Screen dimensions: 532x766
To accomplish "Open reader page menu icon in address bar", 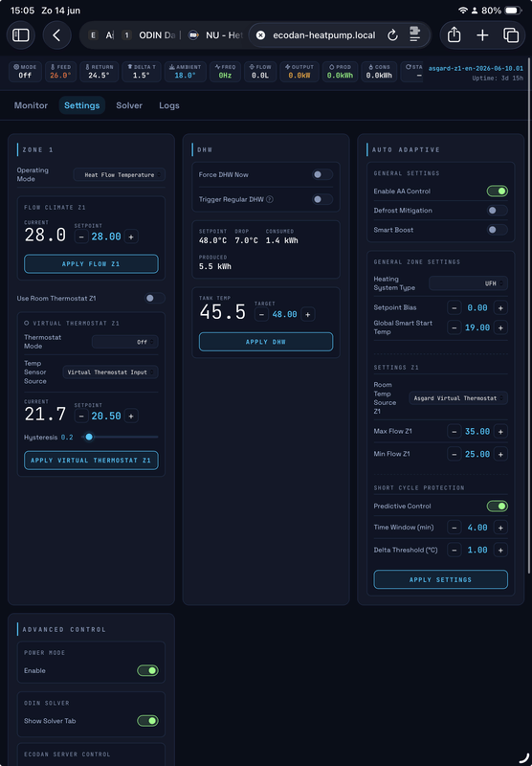I will point(415,34).
